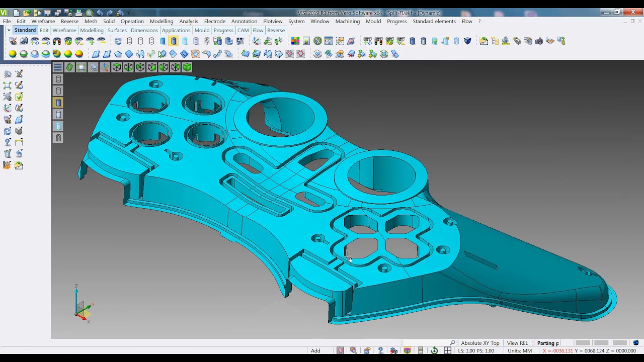This screenshot has width=644, height=362.
Task: Toggle the highlighted shaded cylinder in viewport sidebar
Action: coord(58,103)
